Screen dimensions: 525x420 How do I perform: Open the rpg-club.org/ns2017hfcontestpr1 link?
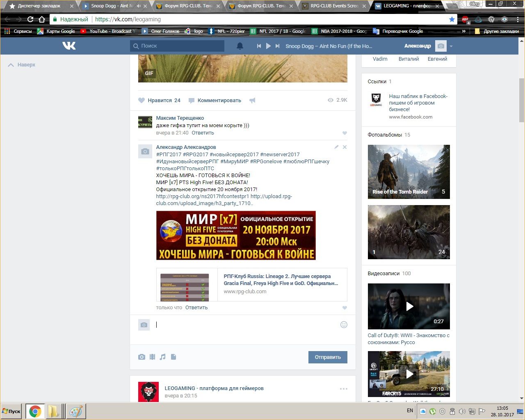pos(203,196)
